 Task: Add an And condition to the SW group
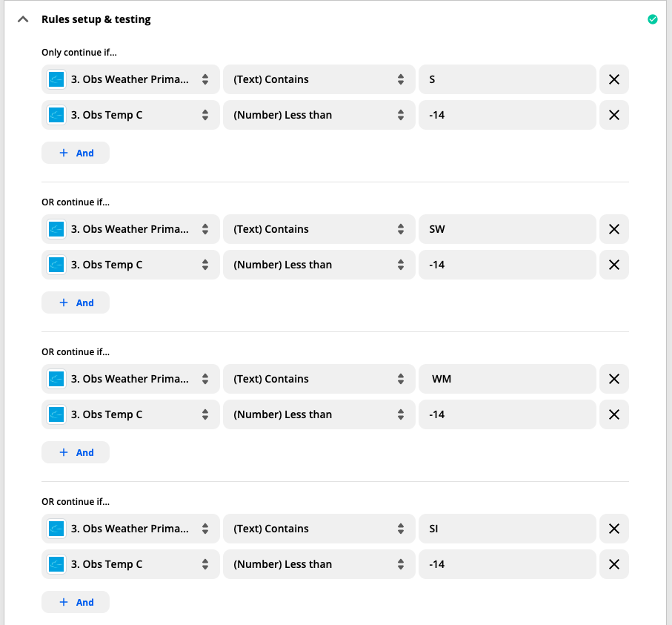tap(76, 302)
